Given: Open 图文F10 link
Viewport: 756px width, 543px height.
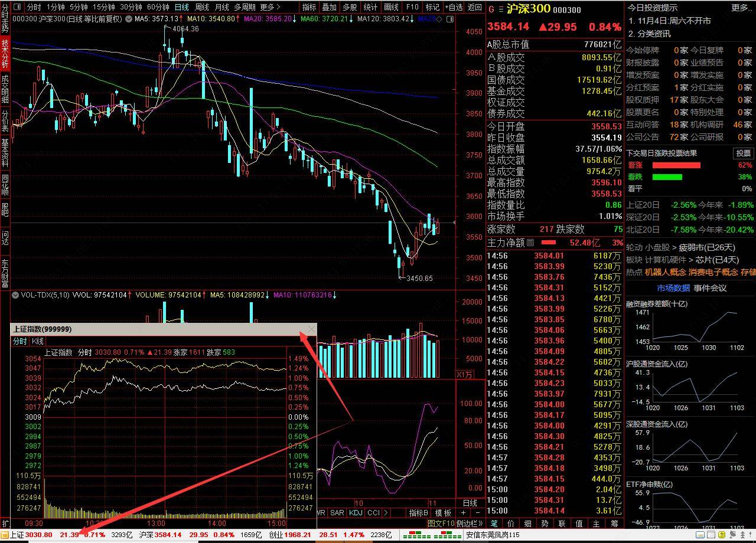Looking at the screenshot, I should (441, 523).
